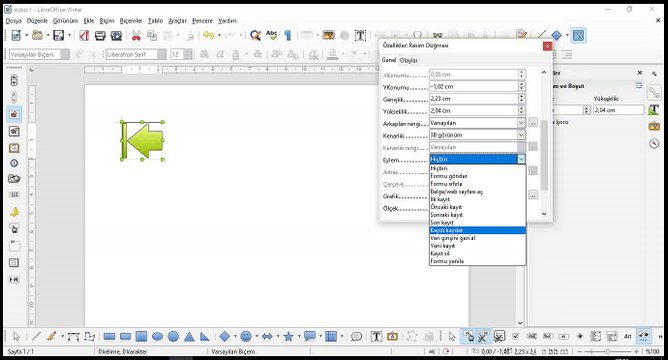Viewport: 668px width, 360px height.
Task: Click the Insert Image icon
Action: pos(328,35)
